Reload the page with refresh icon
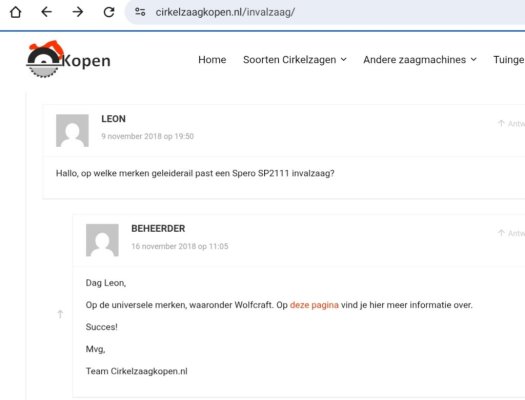Screen dimensions: 525x400 tap(109, 12)
